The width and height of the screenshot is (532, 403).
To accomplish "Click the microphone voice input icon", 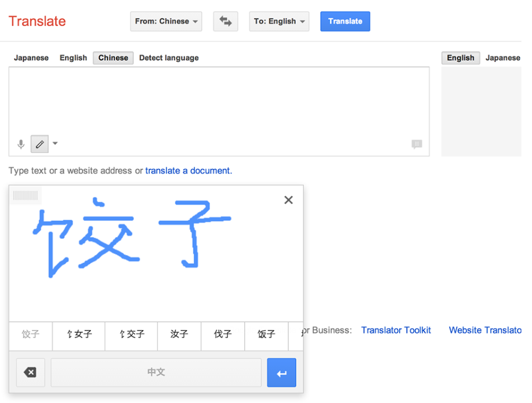I will 21,144.
